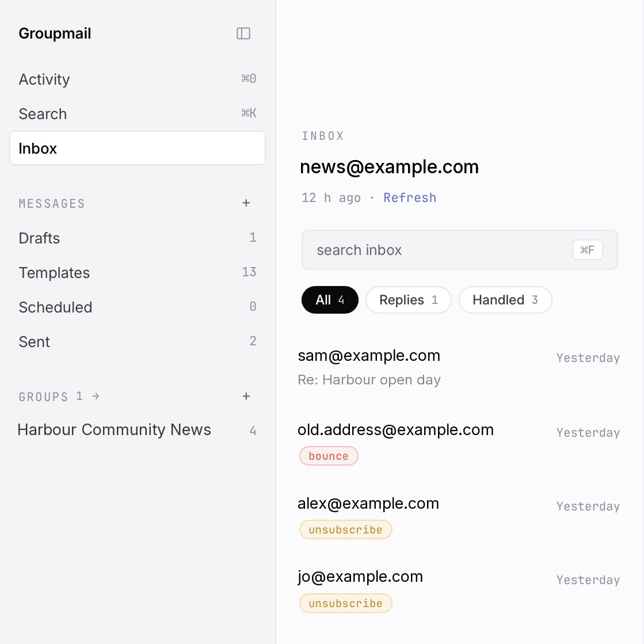This screenshot has height=644, width=644.
Task: Add new message with Messages plus icon
Action: [x=246, y=203]
